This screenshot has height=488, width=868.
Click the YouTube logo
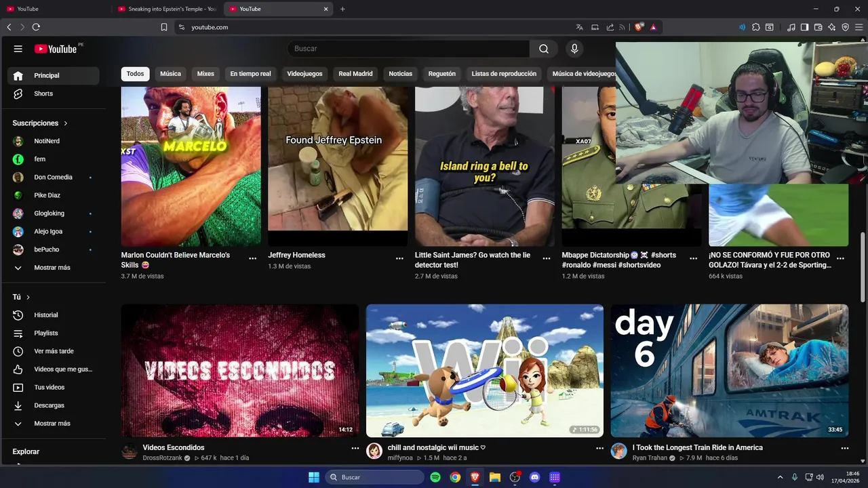tap(56, 49)
